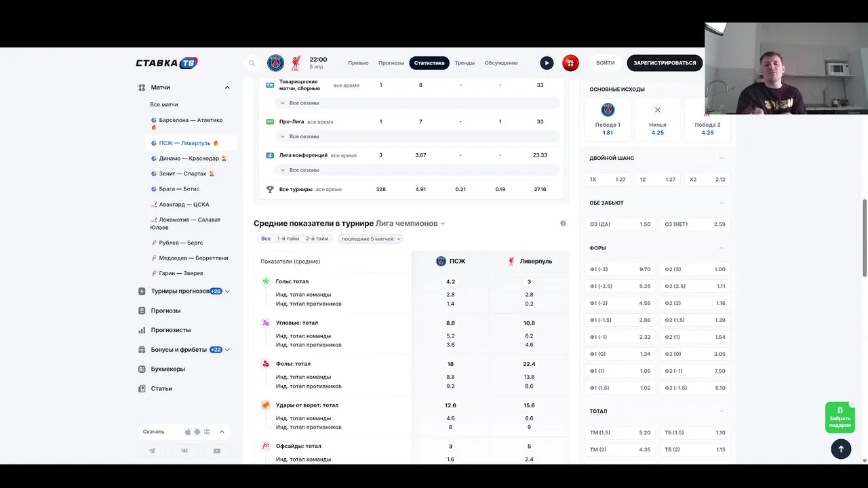Open the Барселона — Атлетико match
The width and height of the screenshot is (868, 488).
[191, 123]
